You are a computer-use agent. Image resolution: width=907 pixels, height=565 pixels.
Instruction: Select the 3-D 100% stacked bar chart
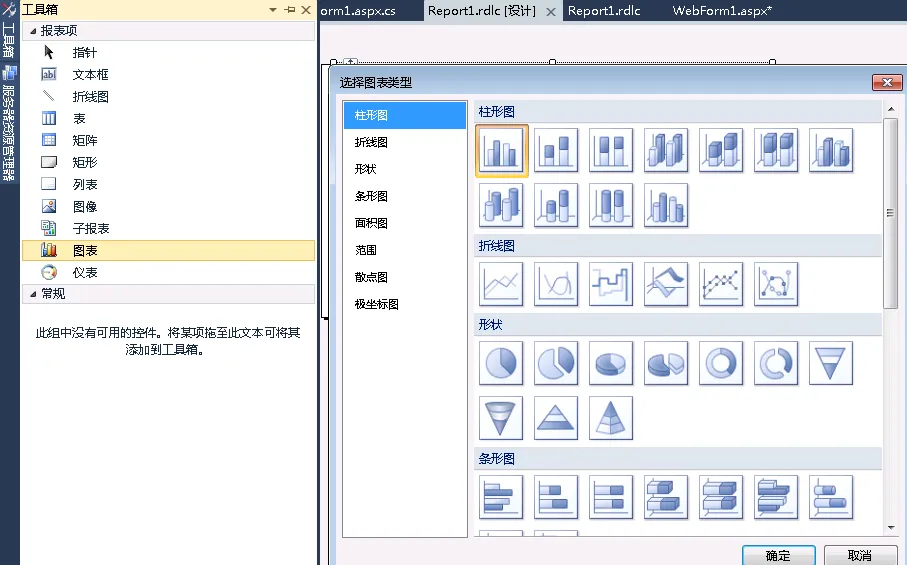(776, 497)
